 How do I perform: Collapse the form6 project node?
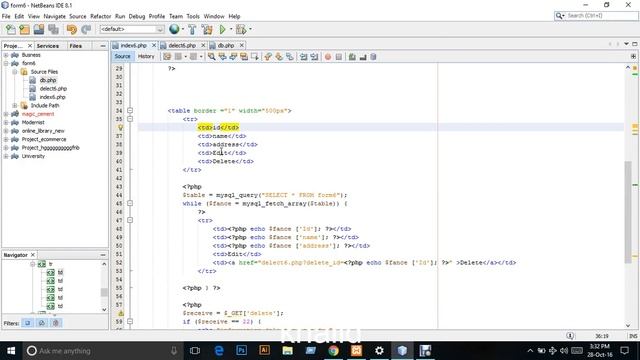coord(6,63)
